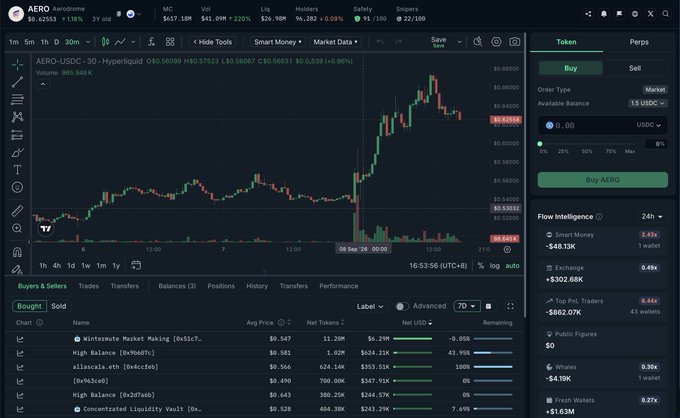680x418 pixels.
Task: Open the Positions tab
Action: pos(221,286)
